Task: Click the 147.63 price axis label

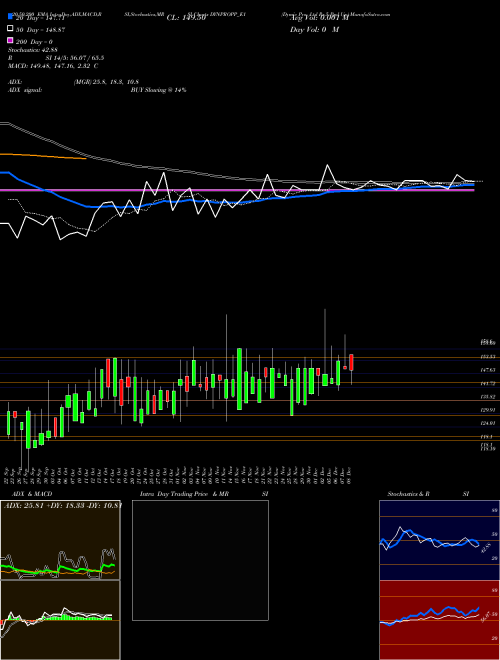Action: [x=488, y=370]
